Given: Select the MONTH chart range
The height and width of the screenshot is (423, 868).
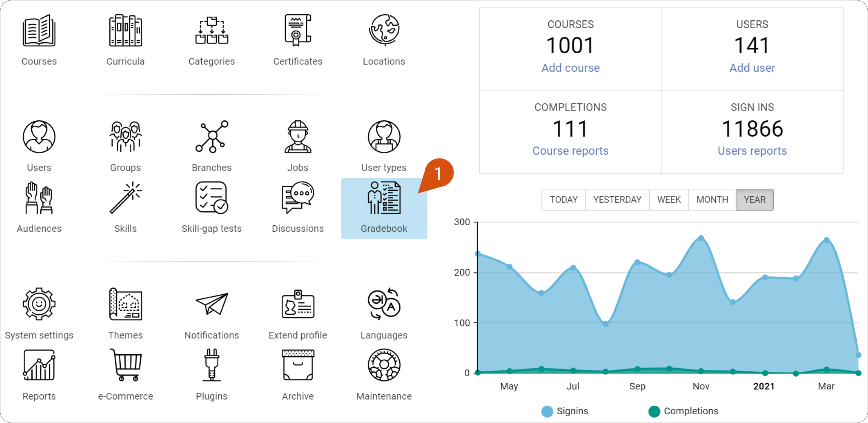Looking at the screenshot, I should [x=712, y=200].
